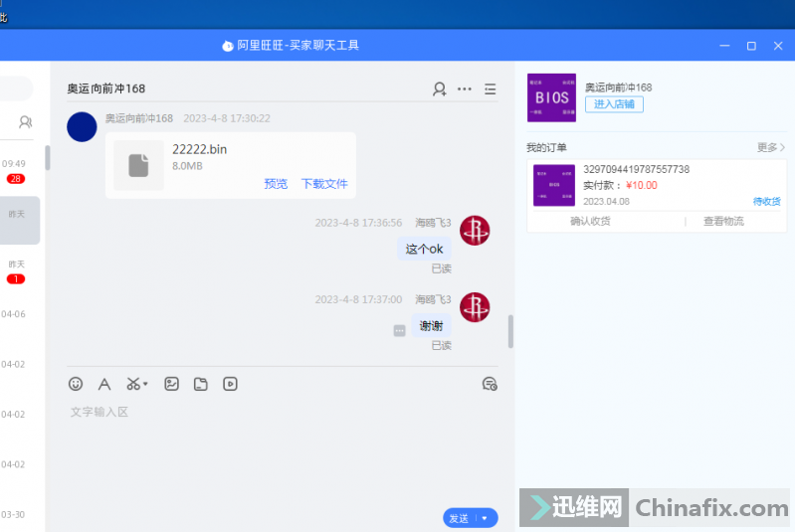This screenshot has width=795, height=532.
Task: Open the seller's blue avatar in chat
Action: click(x=82, y=126)
